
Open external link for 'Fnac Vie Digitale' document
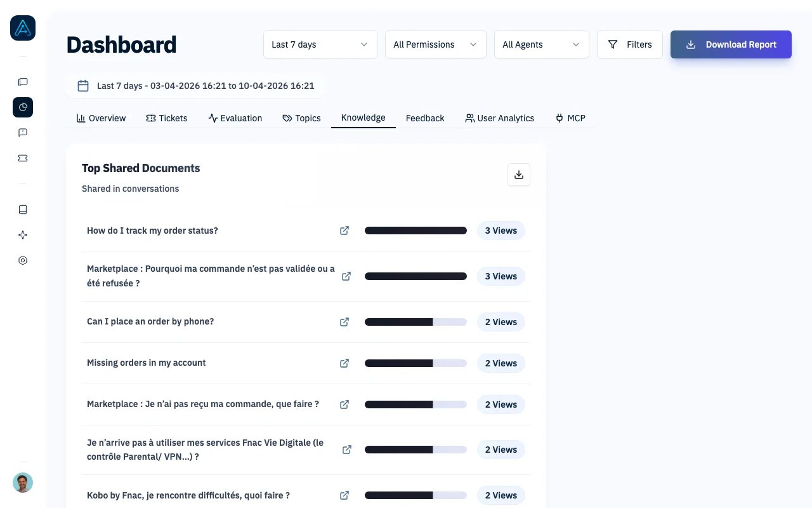click(347, 450)
